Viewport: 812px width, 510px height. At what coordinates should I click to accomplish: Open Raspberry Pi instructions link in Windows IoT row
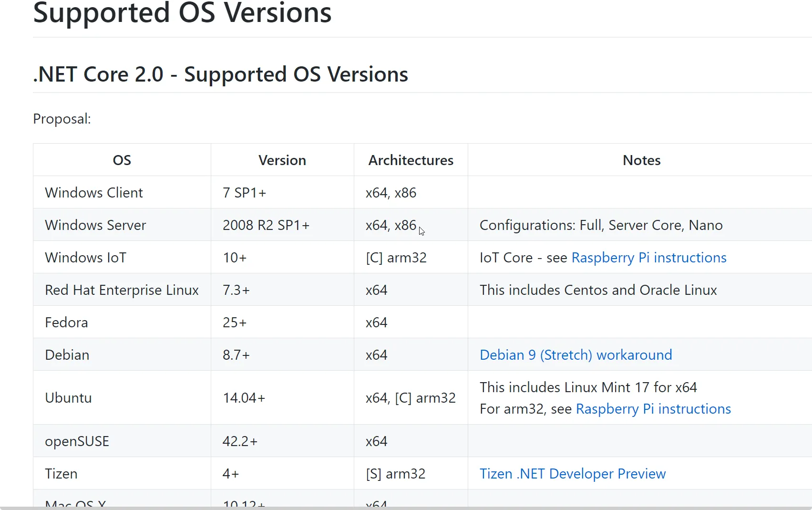pos(648,258)
